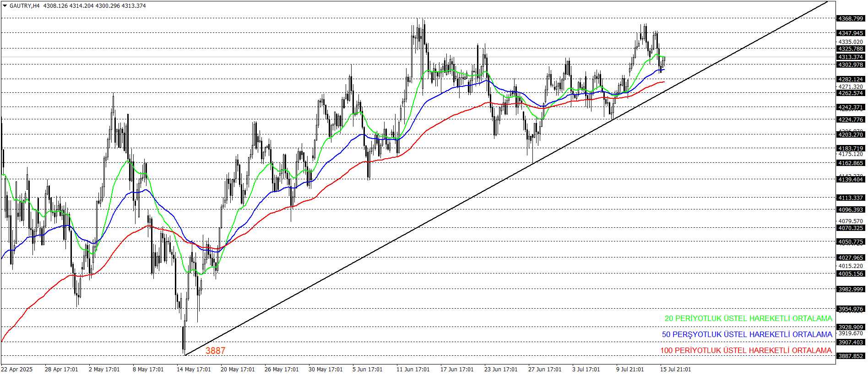Click the 30 May 17:01 time label
This screenshot has width=868, height=375.
325,370
